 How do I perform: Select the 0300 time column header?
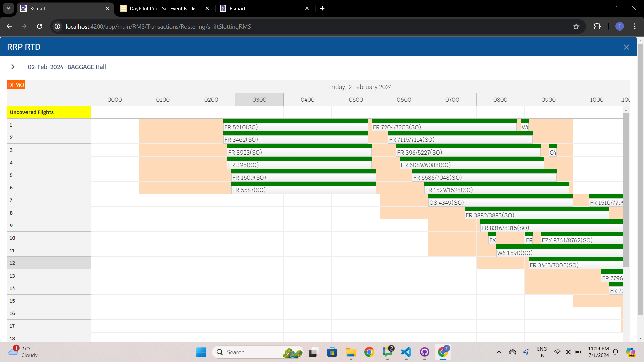[x=259, y=100]
